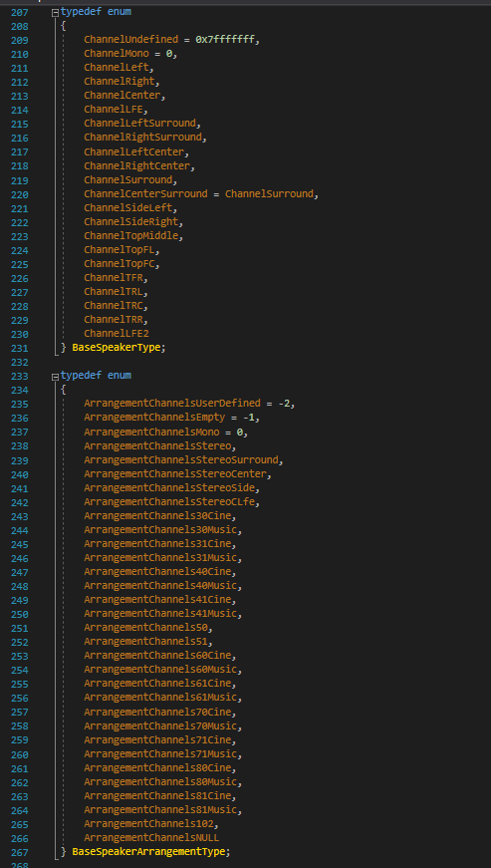Click ChannelLeftSurround enum member
The image size is (491, 868).
pyautogui.click(x=139, y=124)
